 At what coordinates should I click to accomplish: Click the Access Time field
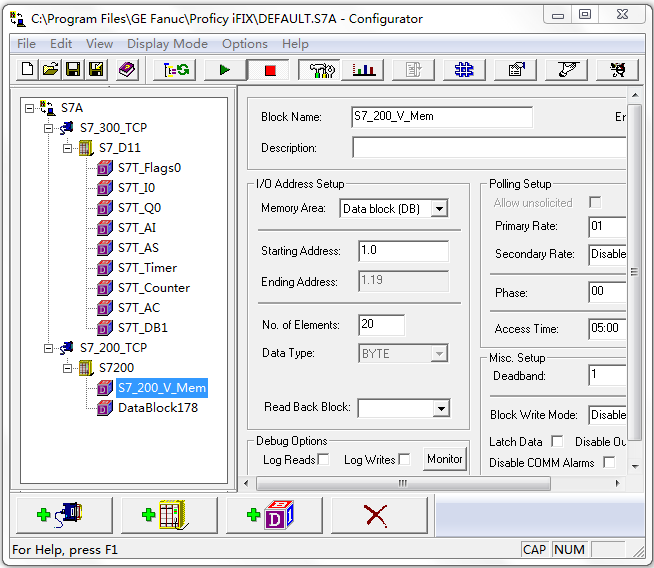point(607,329)
